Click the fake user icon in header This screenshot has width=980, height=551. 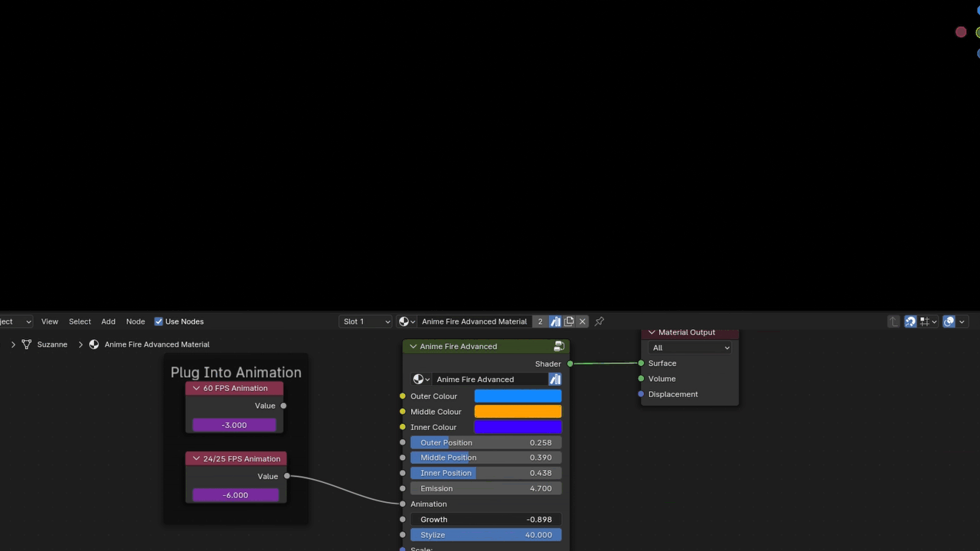(555, 321)
